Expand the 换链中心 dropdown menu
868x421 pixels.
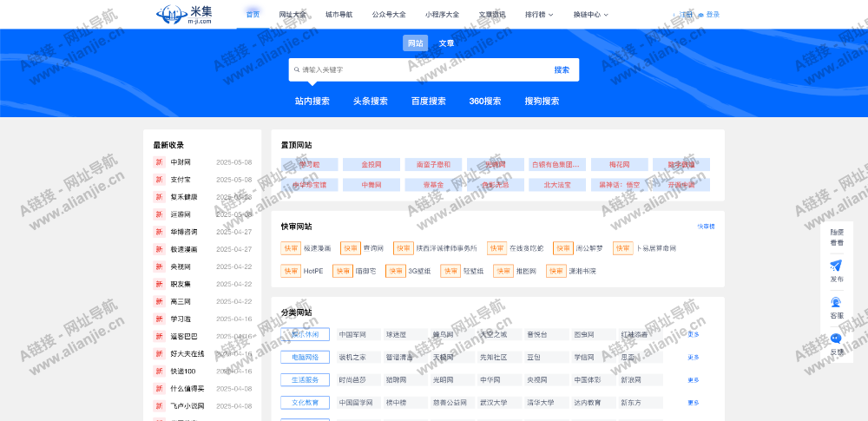tap(590, 15)
